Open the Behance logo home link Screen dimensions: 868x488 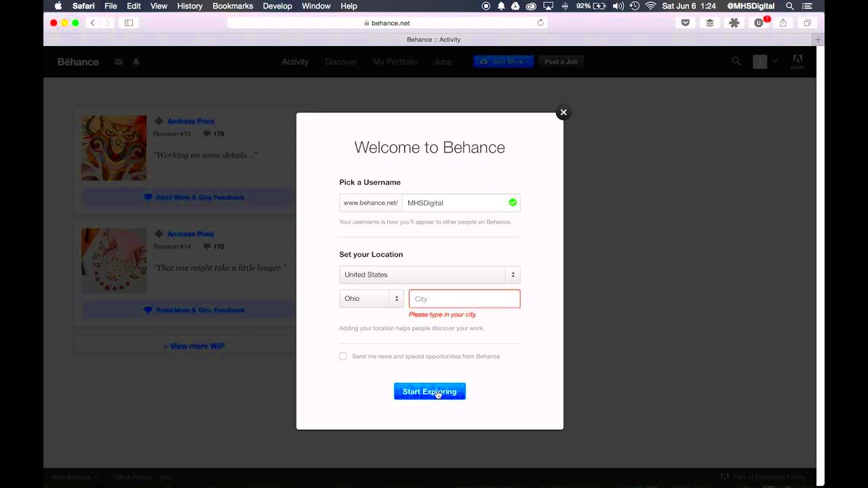[x=78, y=62]
